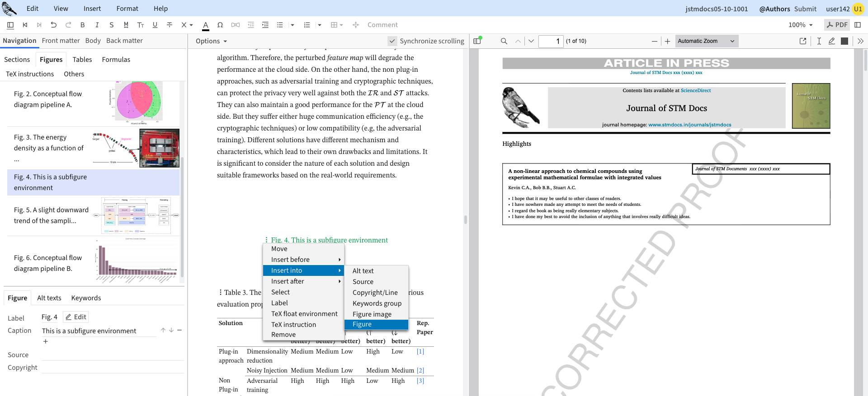Viewport: 868px width, 396px height.
Task: Select the PDF draw pencil tool
Action: click(x=831, y=41)
